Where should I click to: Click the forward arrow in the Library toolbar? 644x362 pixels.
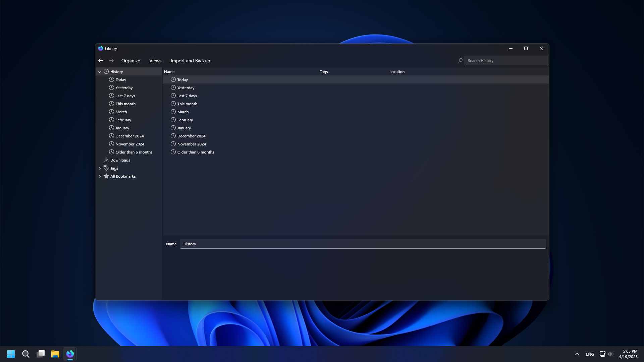point(111,61)
